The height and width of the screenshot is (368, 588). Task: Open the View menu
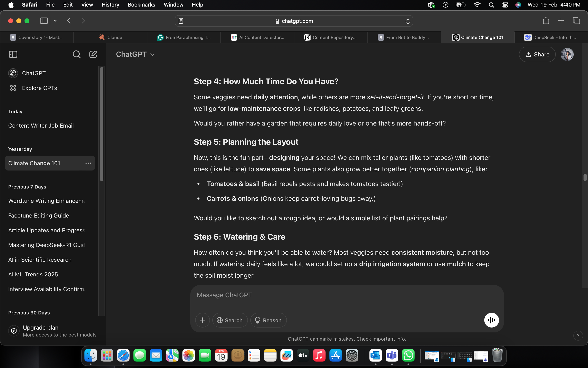click(x=87, y=5)
